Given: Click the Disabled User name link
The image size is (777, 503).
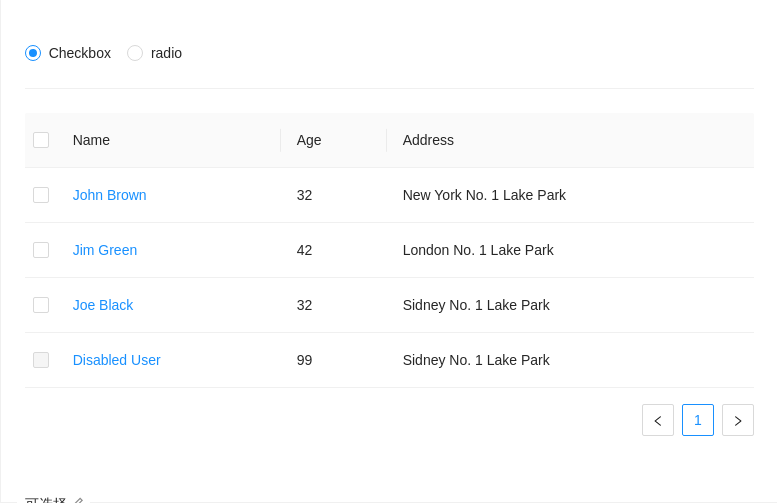Looking at the screenshot, I should click(x=116, y=360).
